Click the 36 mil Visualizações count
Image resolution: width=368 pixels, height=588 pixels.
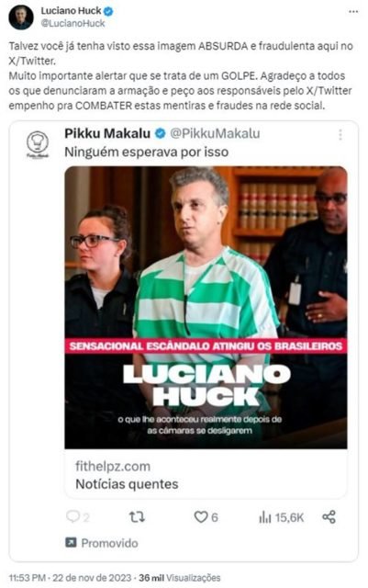click(x=180, y=577)
